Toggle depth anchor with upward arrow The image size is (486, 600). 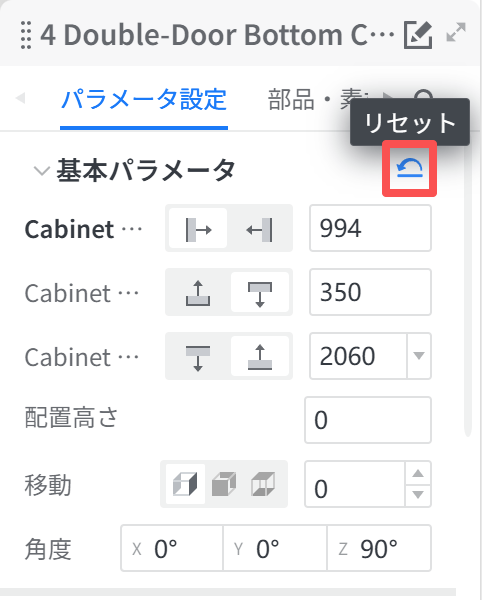198,293
